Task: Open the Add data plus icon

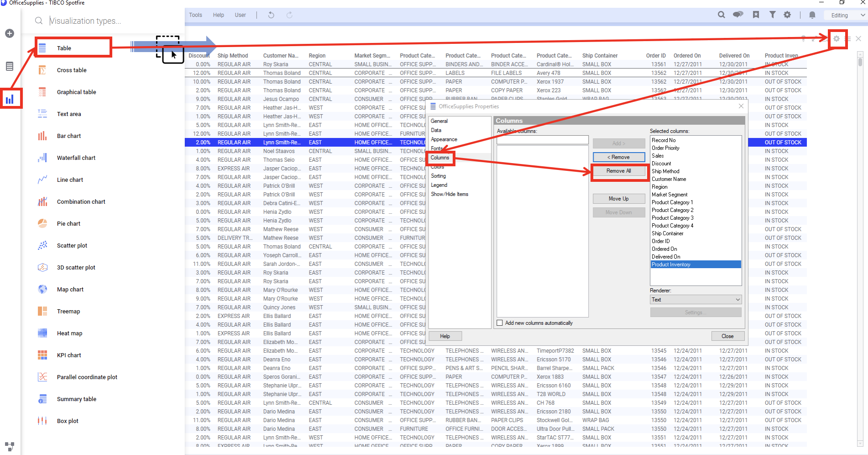Action: coord(10,33)
